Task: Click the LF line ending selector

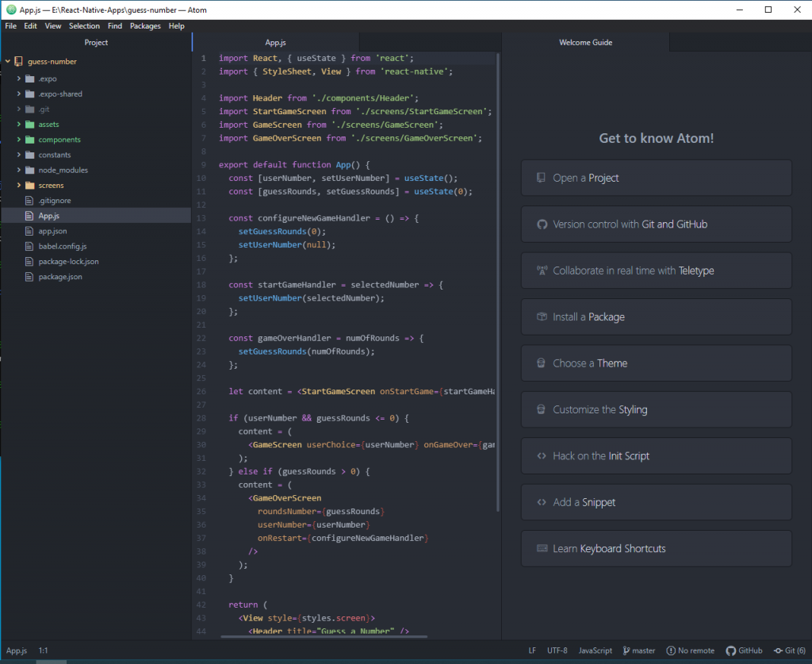Action: 532,651
